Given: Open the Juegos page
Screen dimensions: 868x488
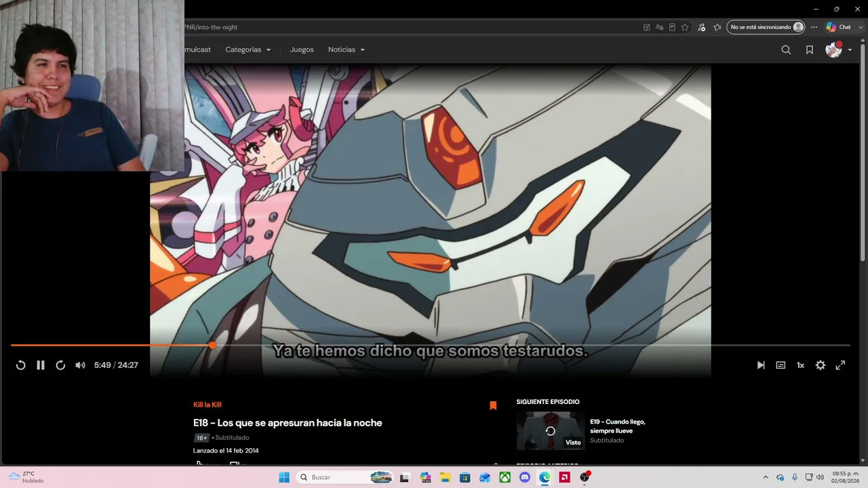Looking at the screenshot, I should point(302,49).
